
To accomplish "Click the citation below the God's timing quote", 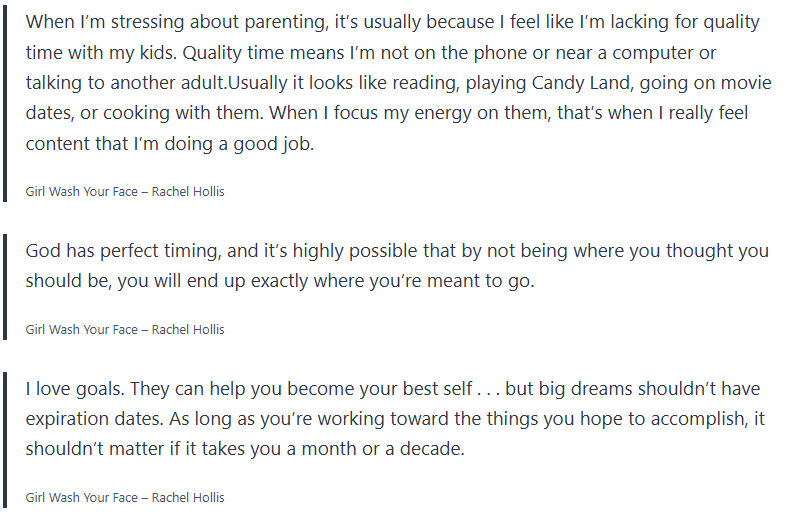I will [x=125, y=329].
